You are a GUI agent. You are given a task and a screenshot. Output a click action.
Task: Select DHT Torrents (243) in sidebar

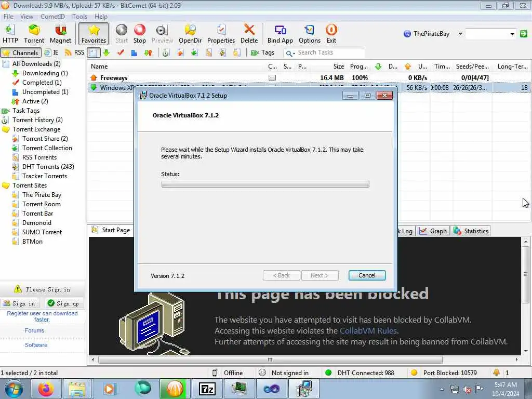point(48,167)
